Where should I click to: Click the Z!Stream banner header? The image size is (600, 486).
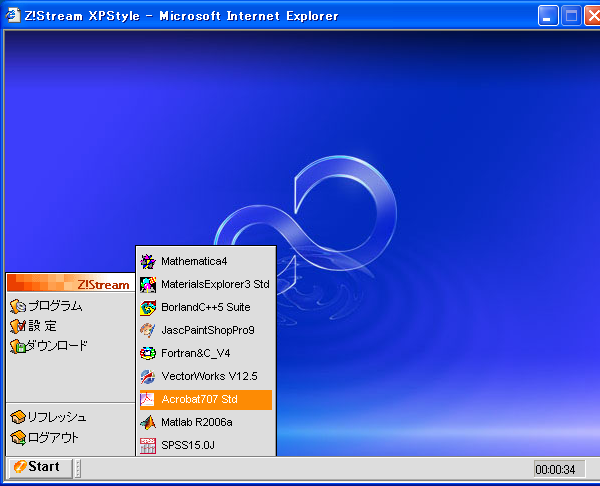click(x=70, y=283)
